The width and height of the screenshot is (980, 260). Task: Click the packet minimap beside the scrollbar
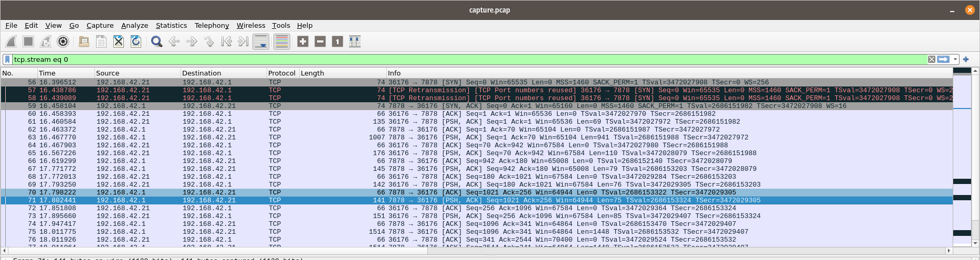pyautogui.click(x=962, y=157)
